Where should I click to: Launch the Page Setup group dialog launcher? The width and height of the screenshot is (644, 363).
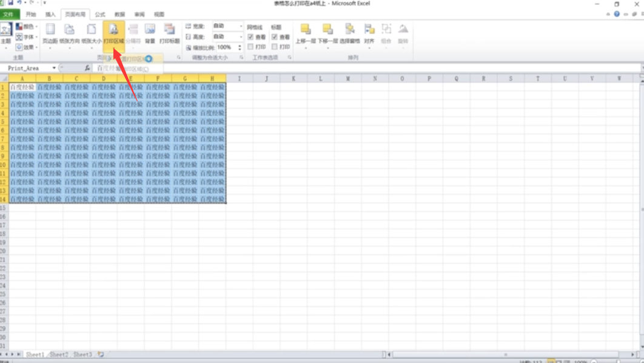179,58
